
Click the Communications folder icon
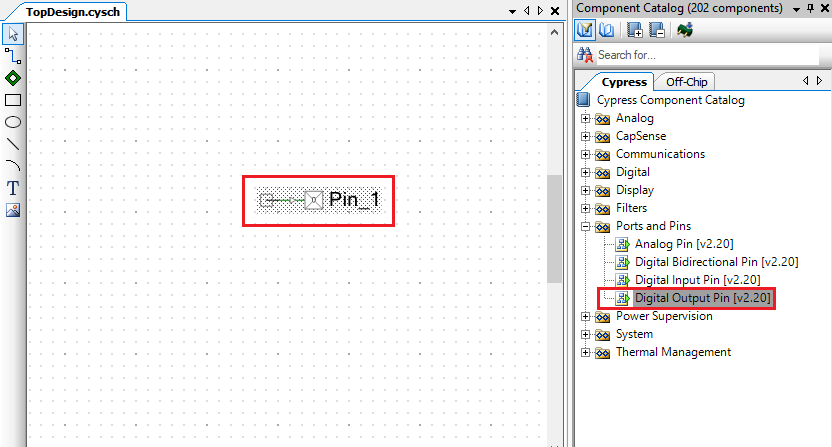click(x=602, y=155)
